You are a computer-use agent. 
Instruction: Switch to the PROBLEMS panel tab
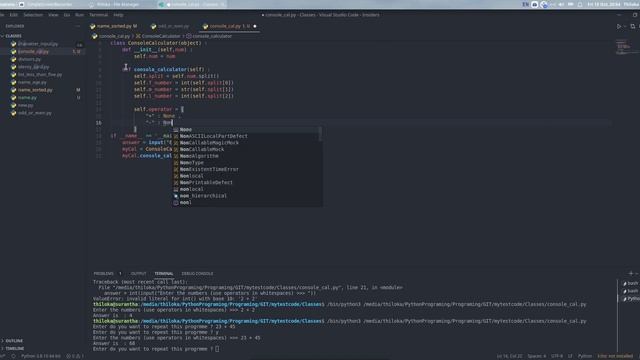click(x=103, y=273)
